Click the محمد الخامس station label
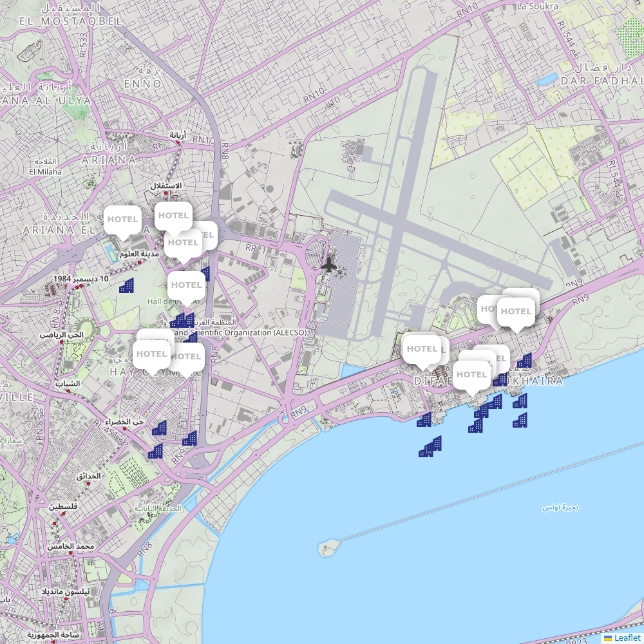 pos(70,546)
